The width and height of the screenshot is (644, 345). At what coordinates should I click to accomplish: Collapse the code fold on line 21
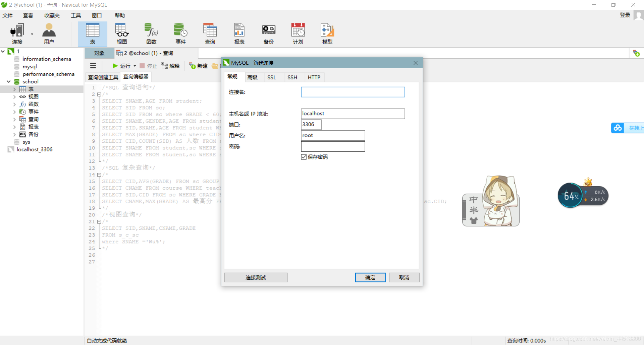tap(99, 222)
